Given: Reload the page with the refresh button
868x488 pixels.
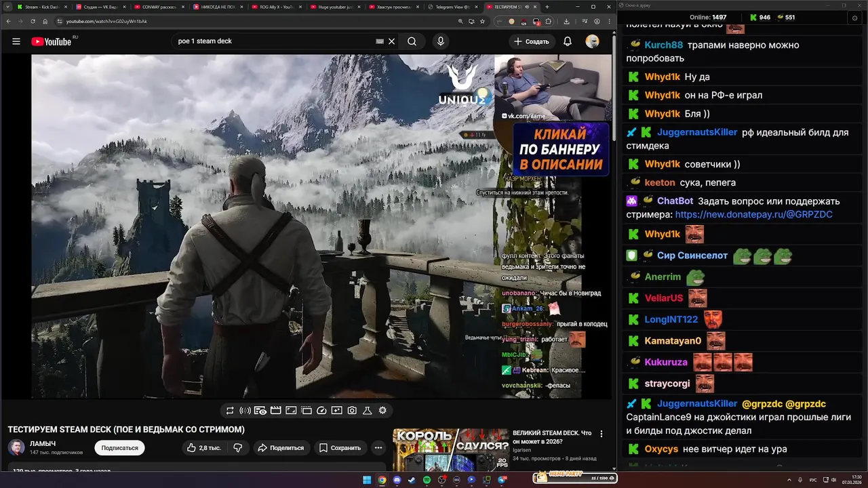Looking at the screenshot, I should [33, 21].
